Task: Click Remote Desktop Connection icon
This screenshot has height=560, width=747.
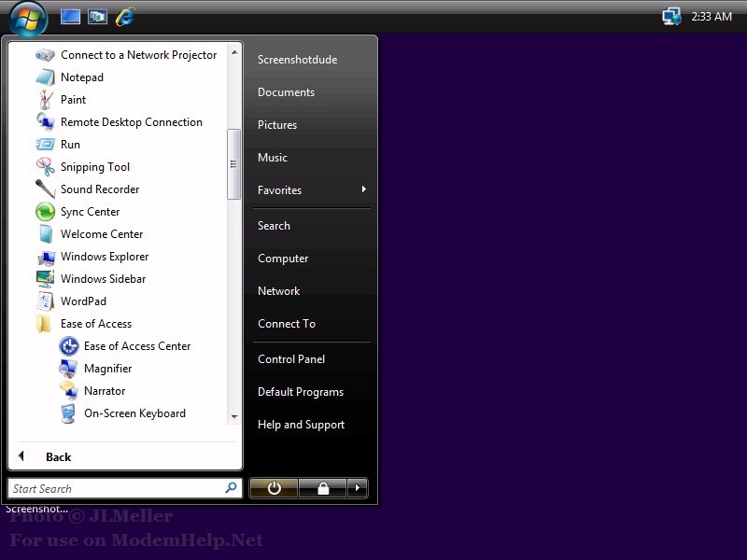Action: coord(45,122)
